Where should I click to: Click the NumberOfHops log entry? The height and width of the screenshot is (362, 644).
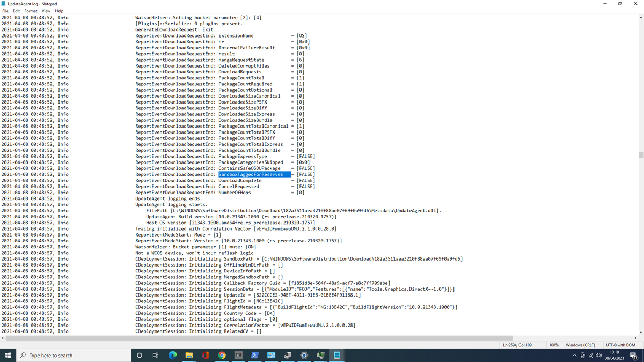[220, 192]
